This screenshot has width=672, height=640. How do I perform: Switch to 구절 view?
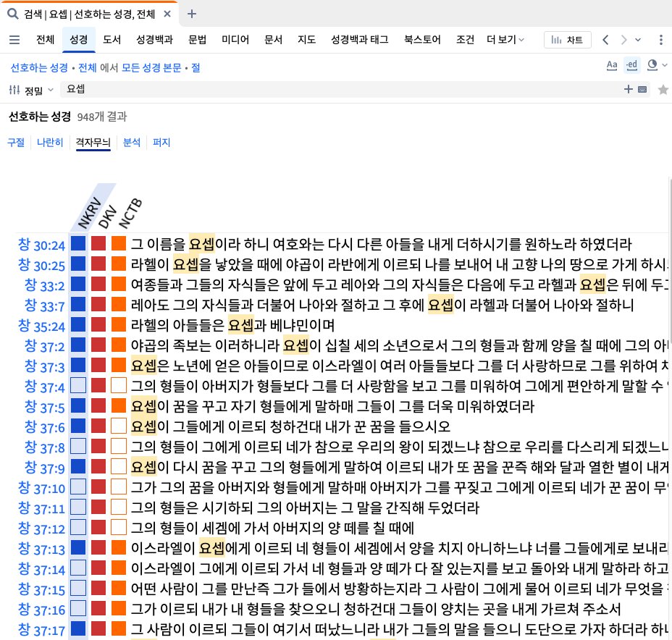point(16,142)
